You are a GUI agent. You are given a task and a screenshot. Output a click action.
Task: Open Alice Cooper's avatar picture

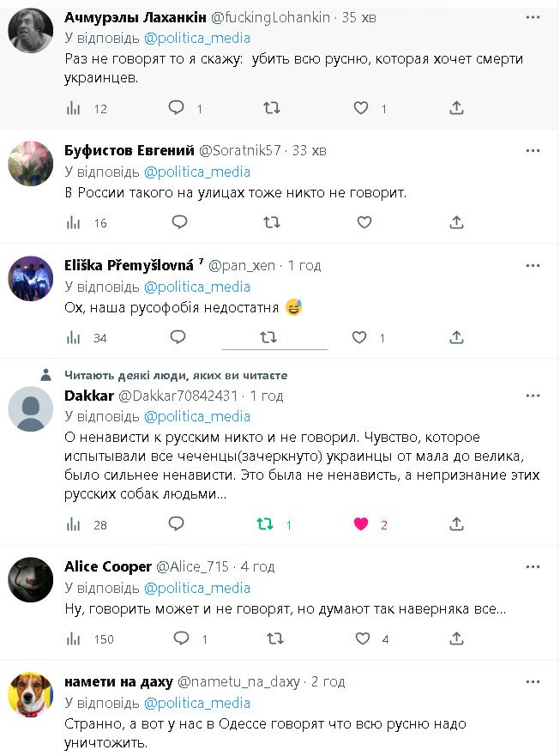(31, 580)
